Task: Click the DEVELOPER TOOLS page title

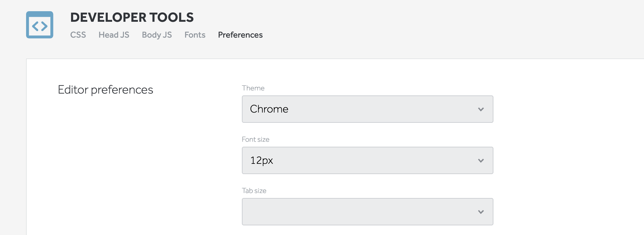Action: [132, 17]
